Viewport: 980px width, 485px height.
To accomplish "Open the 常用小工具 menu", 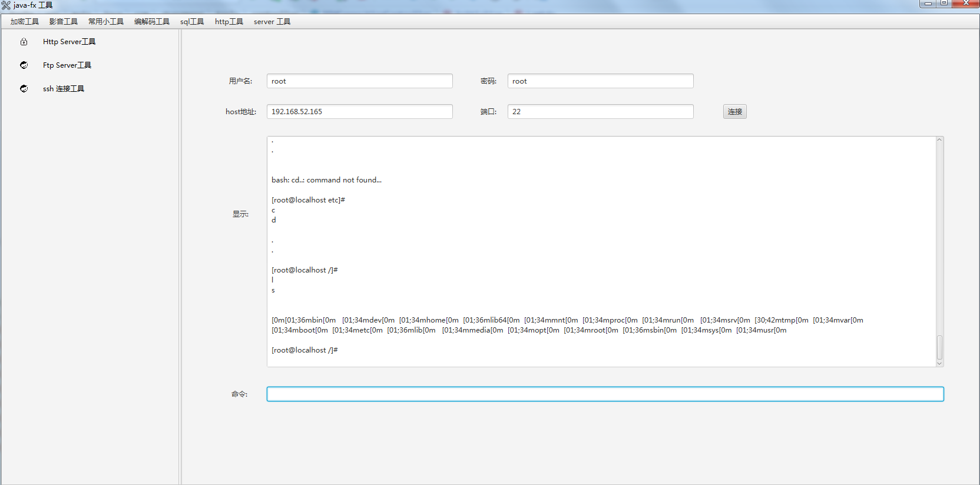I will coord(106,22).
